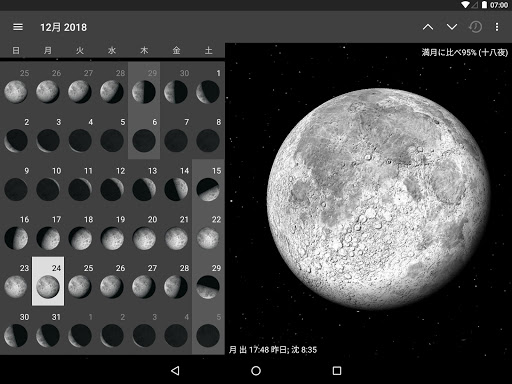Tap the Android home button
Screen dimensions: 512x384
(x=256, y=371)
